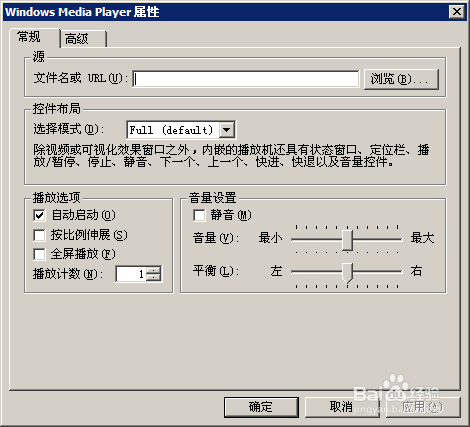Confirm with the 确定 button
Screen dimensions: 470x427
tap(261, 407)
